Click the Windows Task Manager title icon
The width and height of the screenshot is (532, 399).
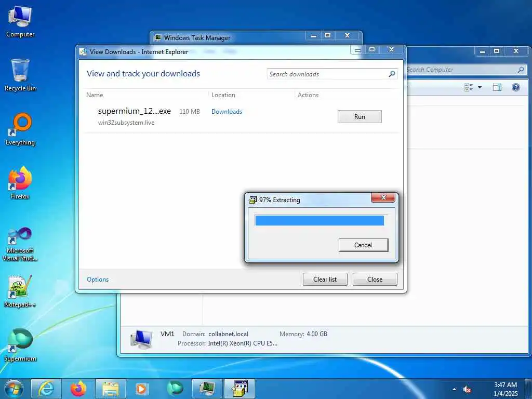point(157,37)
